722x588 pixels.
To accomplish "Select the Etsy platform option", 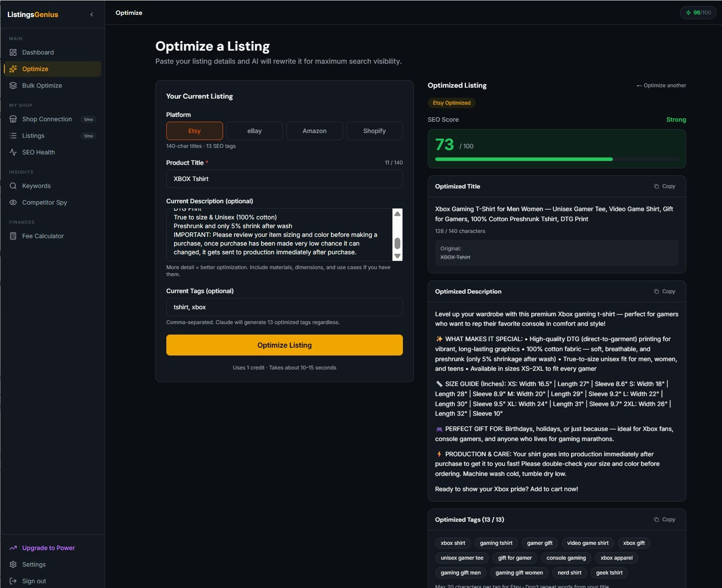I will 194,130.
